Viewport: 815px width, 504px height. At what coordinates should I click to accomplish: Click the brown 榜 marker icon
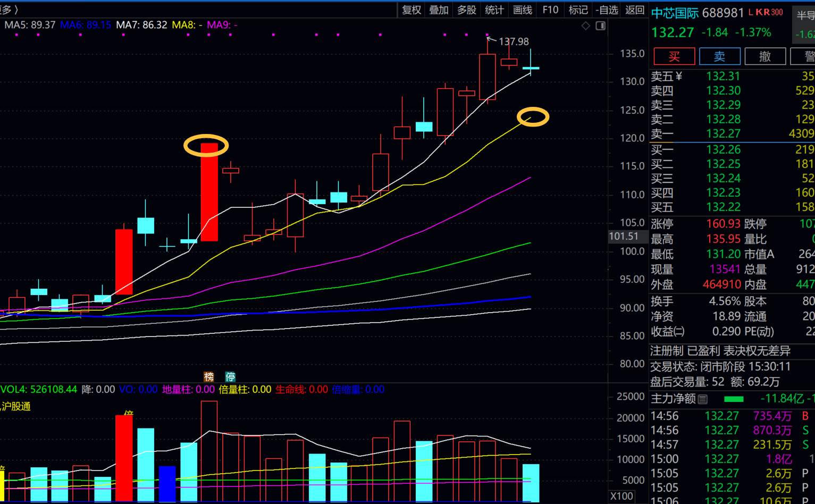coord(209,376)
